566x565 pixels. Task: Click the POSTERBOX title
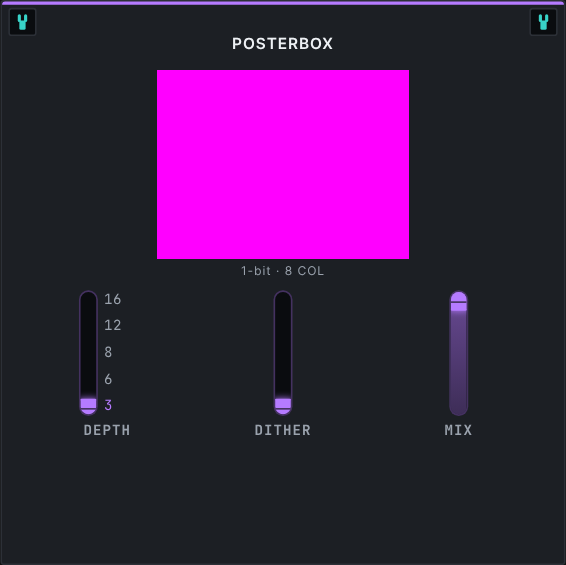pyautogui.click(x=283, y=44)
